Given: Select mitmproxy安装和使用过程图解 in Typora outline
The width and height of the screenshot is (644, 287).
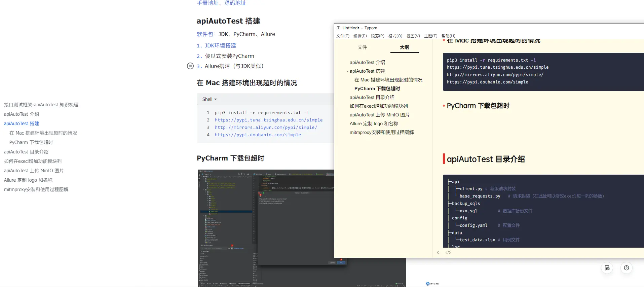Looking at the screenshot, I should 382,132.
